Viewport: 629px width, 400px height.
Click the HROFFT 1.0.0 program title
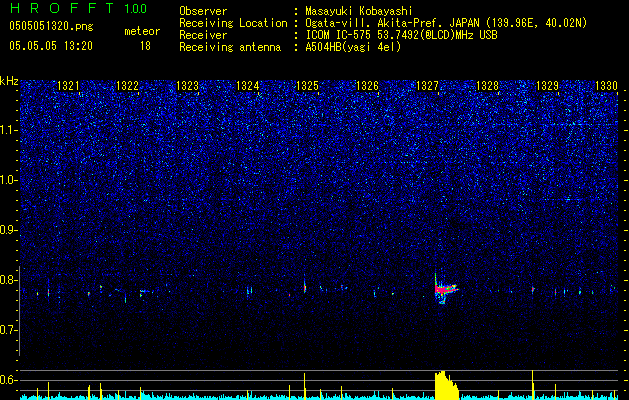(x=78, y=8)
